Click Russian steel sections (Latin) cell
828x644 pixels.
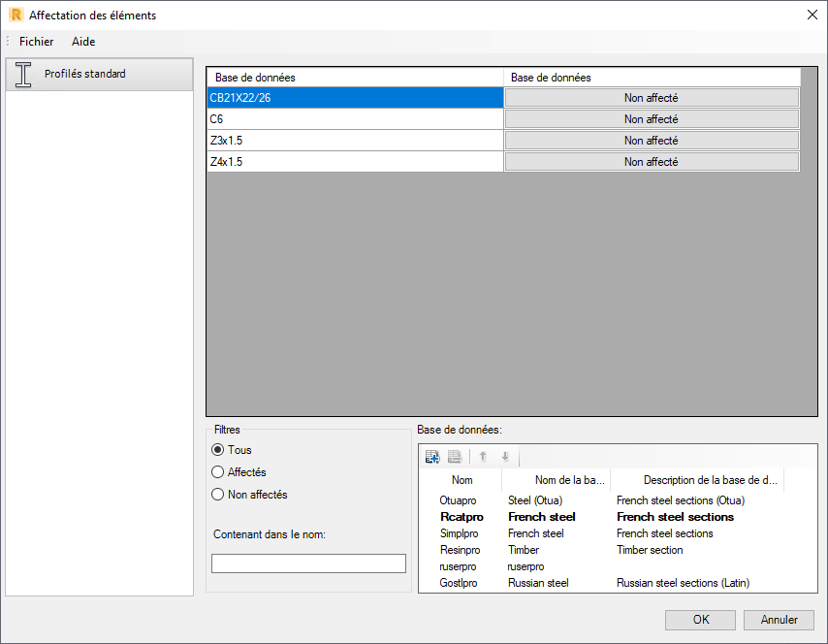click(683, 583)
